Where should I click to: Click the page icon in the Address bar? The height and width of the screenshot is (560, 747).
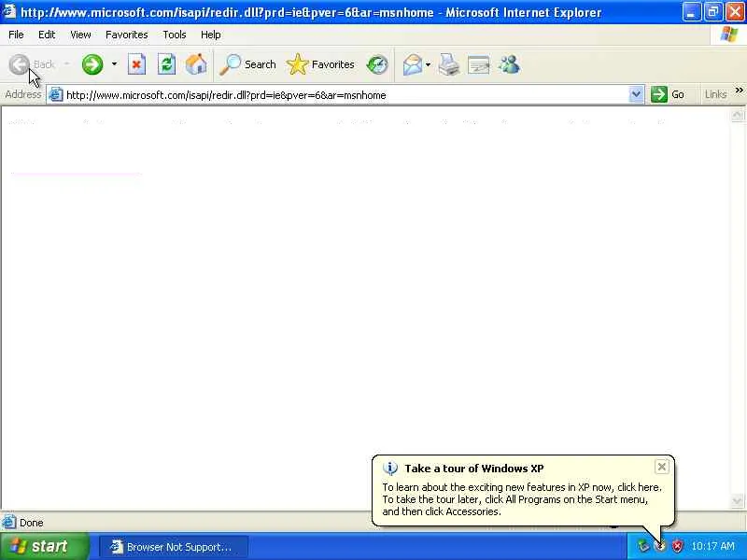(x=56, y=95)
